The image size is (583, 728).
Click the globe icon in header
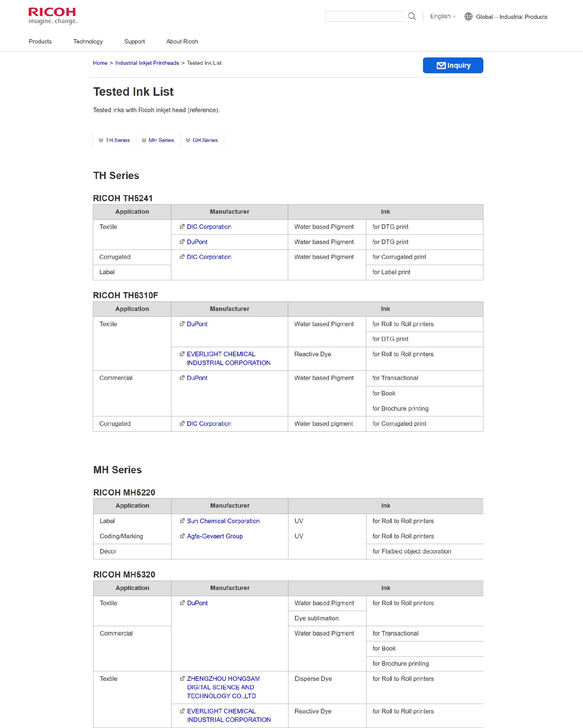tap(468, 16)
